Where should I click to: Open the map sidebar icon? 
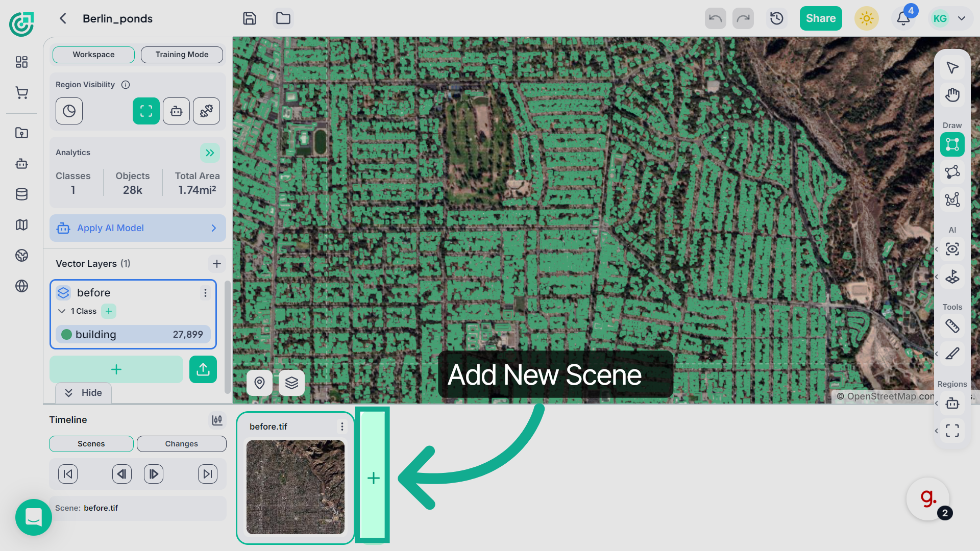point(21,225)
